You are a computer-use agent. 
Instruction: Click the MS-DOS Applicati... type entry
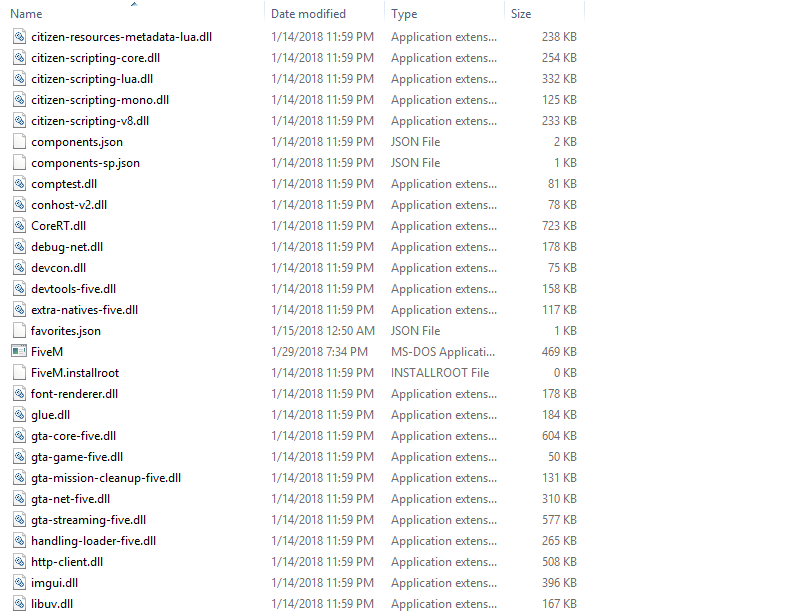(x=443, y=352)
